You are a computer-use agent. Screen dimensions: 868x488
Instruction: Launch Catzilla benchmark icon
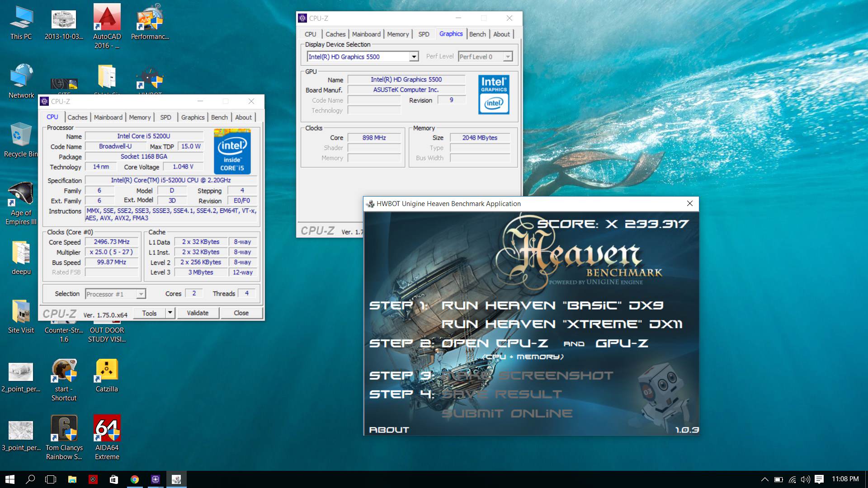[107, 376]
